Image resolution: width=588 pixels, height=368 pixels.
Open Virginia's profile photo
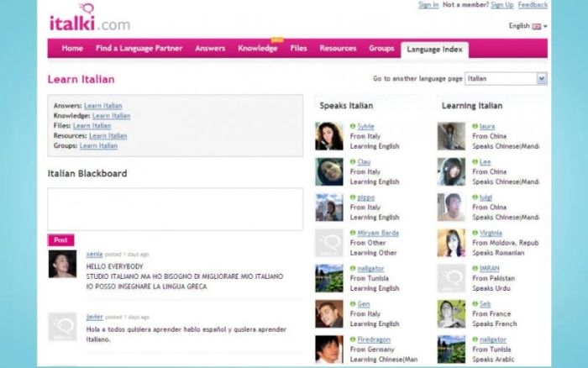point(451,243)
